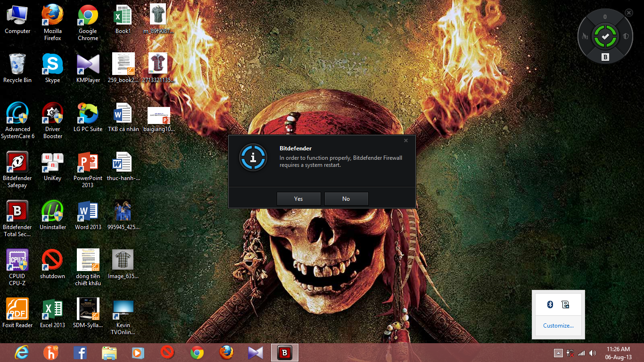Click the green checkmark status in widget

[605, 36]
